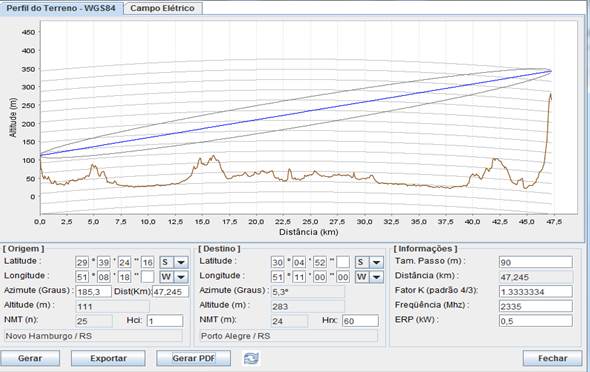
Task: Click Origem latitude degrees field showing 29
Action: (x=82, y=262)
